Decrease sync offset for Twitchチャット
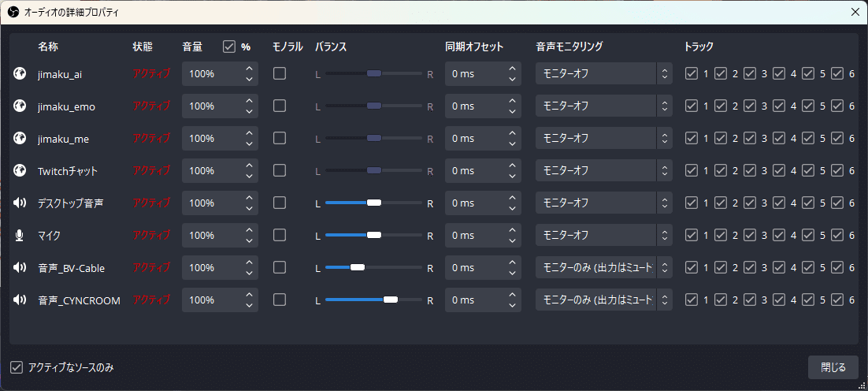This screenshot has height=391, width=868. (512, 176)
